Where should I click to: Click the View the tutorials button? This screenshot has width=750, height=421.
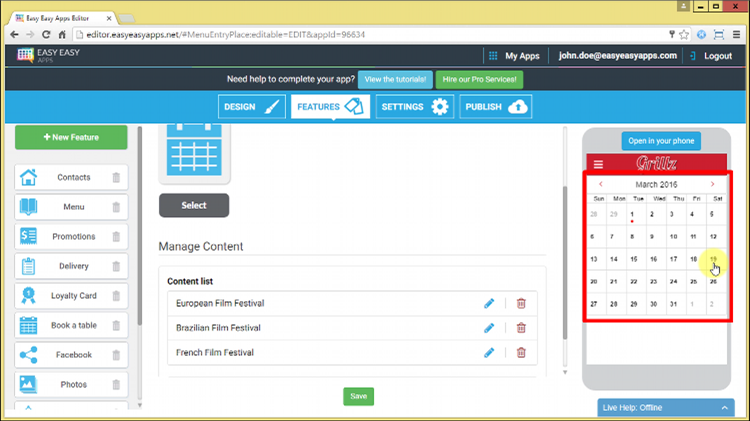click(x=395, y=79)
